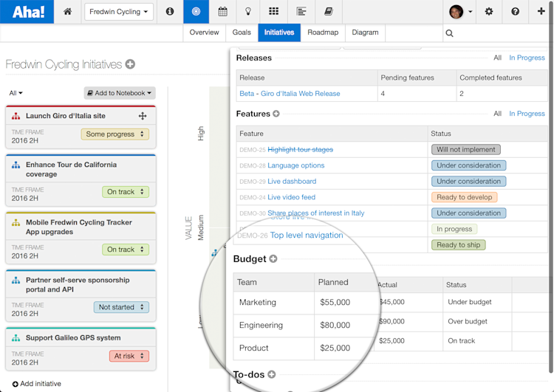Open the reports list icon

[301, 12]
